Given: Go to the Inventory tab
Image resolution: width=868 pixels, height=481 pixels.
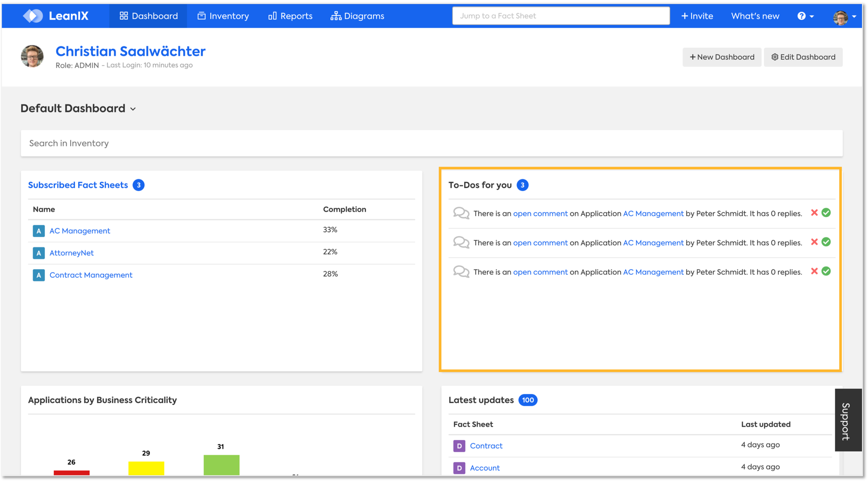Looking at the screenshot, I should pyautogui.click(x=223, y=16).
